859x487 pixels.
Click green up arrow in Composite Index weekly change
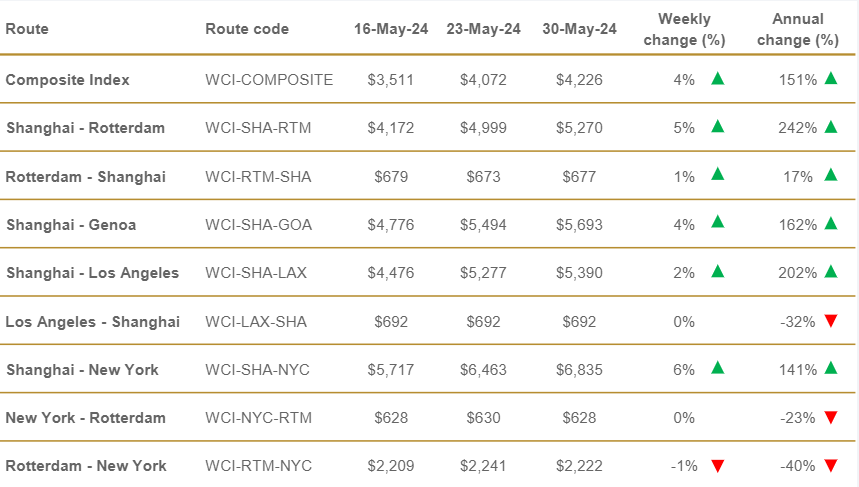(x=717, y=79)
